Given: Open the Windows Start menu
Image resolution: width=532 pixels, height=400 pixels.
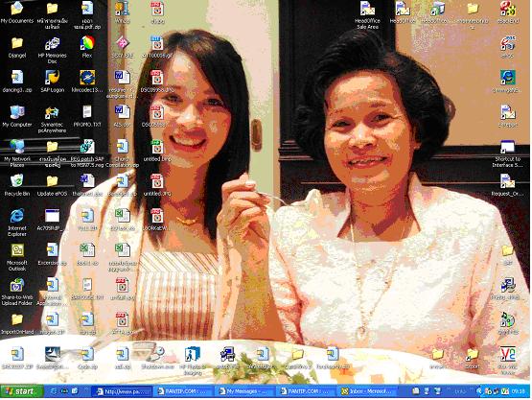Looking at the screenshot, I should tap(21, 391).
